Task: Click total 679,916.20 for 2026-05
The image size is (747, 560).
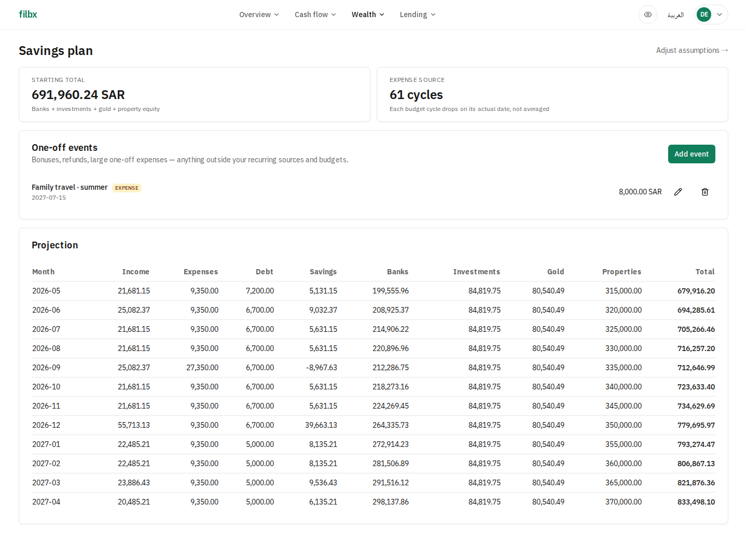Action: tap(696, 291)
